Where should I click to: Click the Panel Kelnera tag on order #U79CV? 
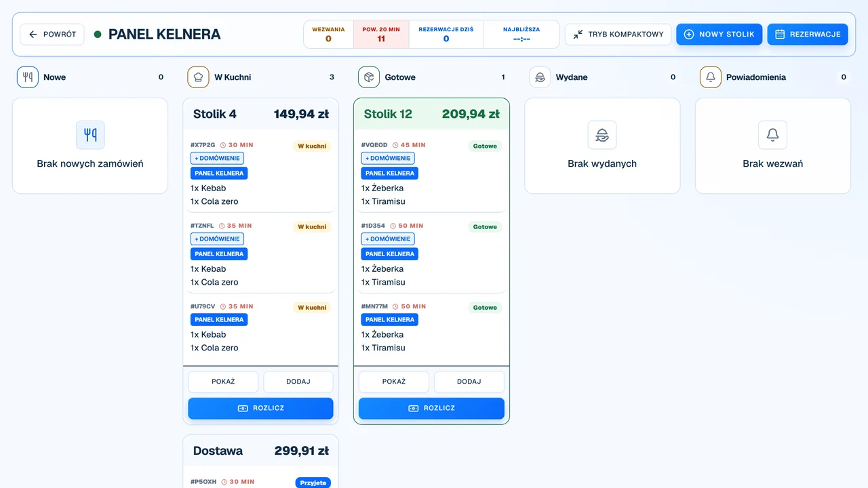pyautogui.click(x=219, y=320)
